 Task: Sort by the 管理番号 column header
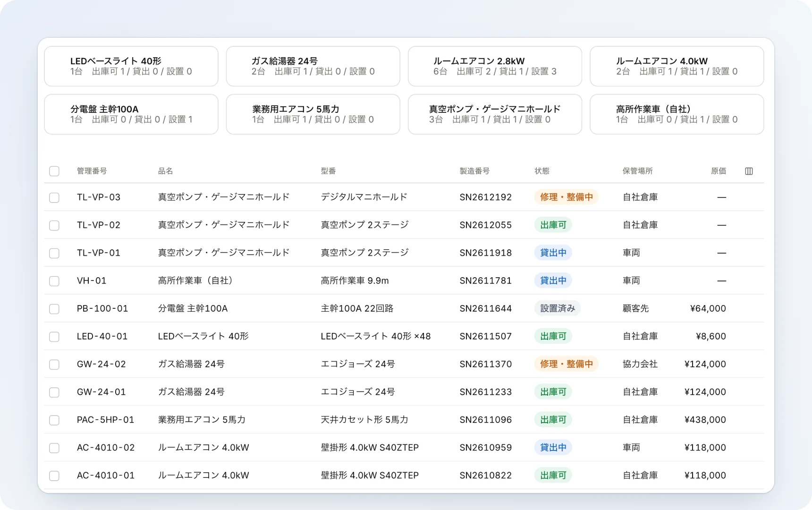tap(92, 171)
